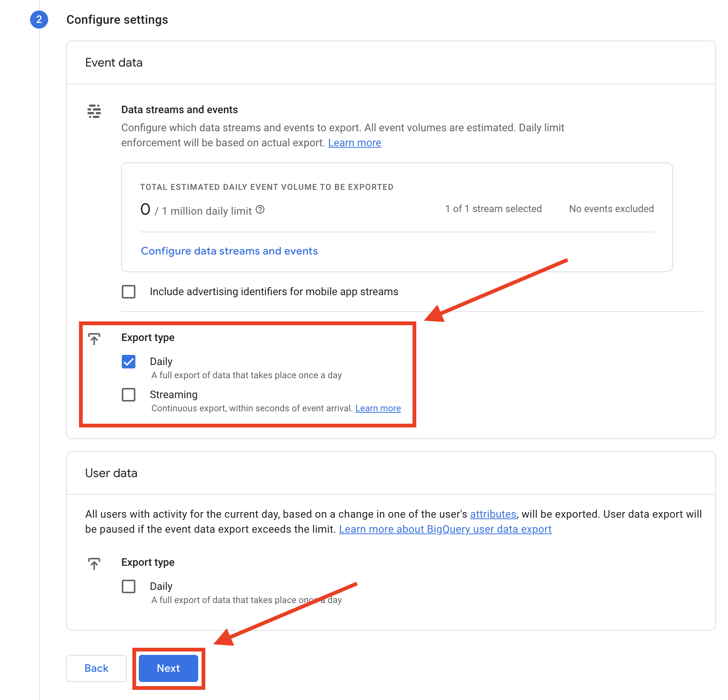Click the User data Export type upload icon

point(94,564)
